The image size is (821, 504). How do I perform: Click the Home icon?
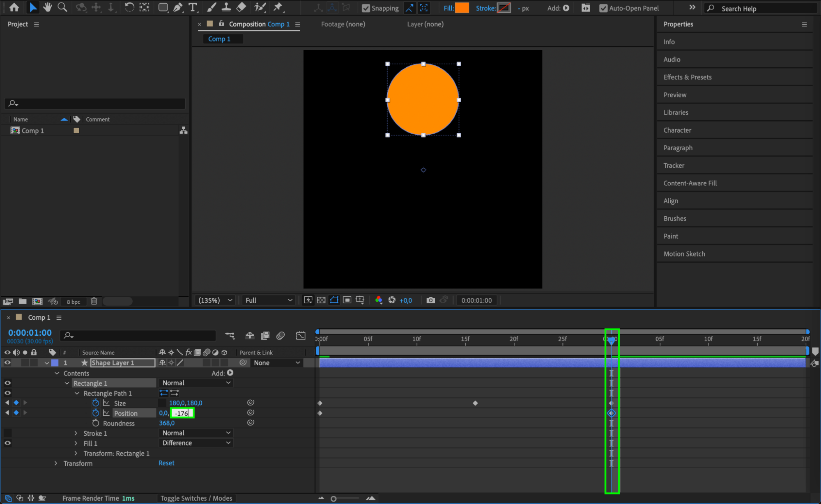click(x=14, y=7)
